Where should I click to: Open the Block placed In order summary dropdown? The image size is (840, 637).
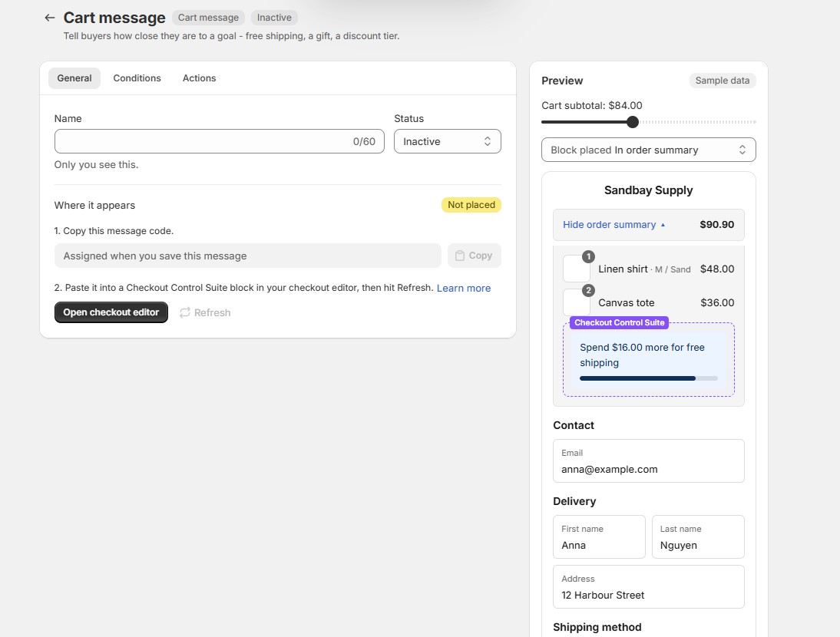point(648,150)
